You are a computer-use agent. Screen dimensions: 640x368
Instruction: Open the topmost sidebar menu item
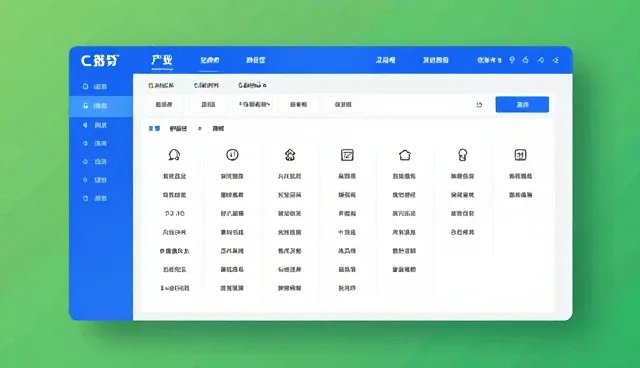[95, 86]
